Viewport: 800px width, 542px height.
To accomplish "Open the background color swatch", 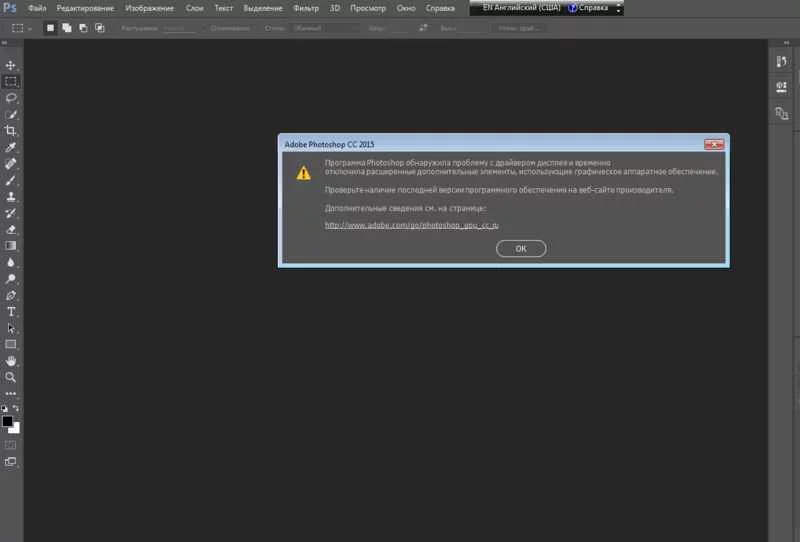I will [16, 430].
